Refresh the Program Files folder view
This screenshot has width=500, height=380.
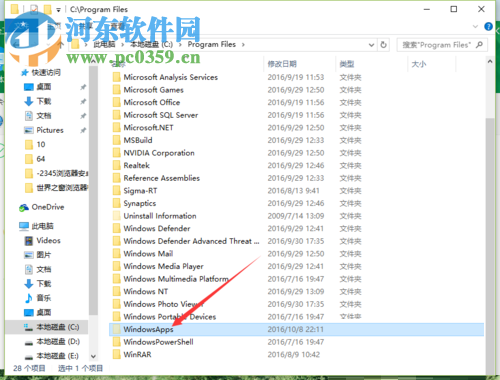(383, 45)
